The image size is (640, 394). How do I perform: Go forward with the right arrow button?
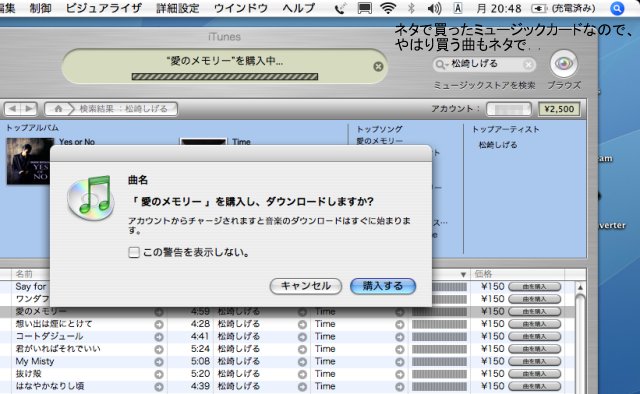point(29,109)
